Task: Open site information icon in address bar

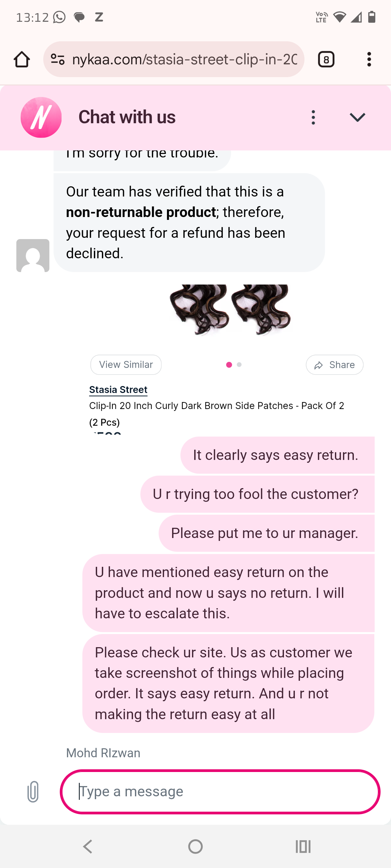Action: pyautogui.click(x=58, y=59)
